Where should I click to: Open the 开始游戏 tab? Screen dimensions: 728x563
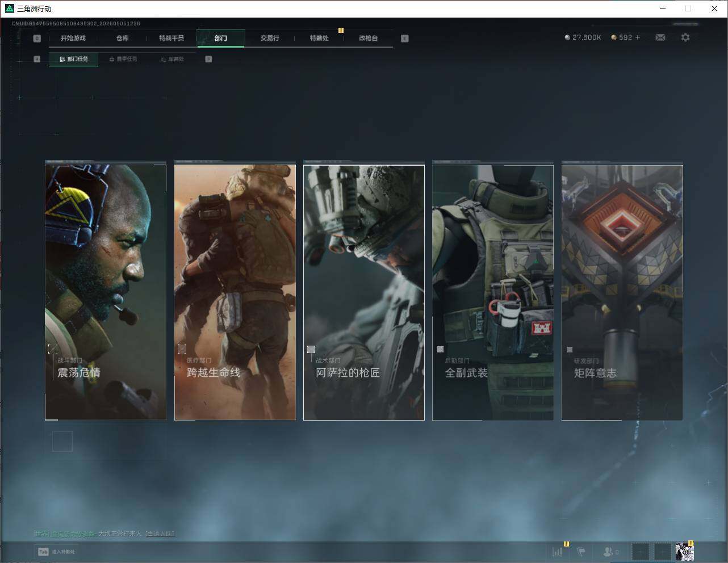pyautogui.click(x=73, y=38)
